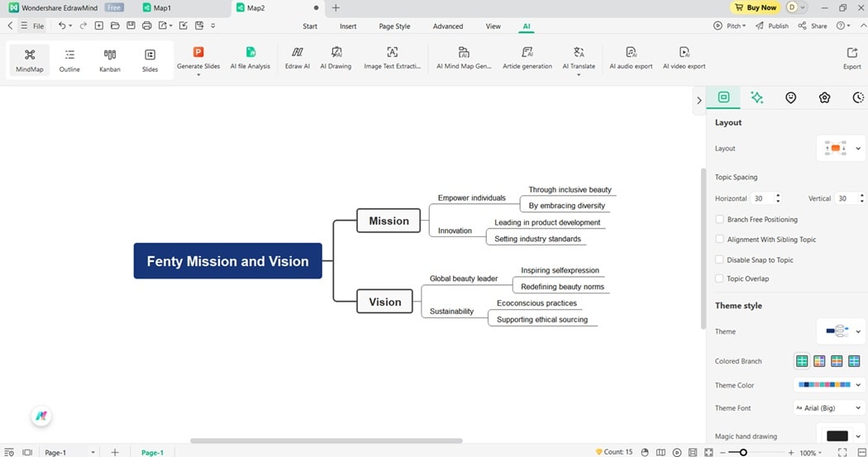
Task: Open Article generation tool
Action: click(x=527, y=57)
